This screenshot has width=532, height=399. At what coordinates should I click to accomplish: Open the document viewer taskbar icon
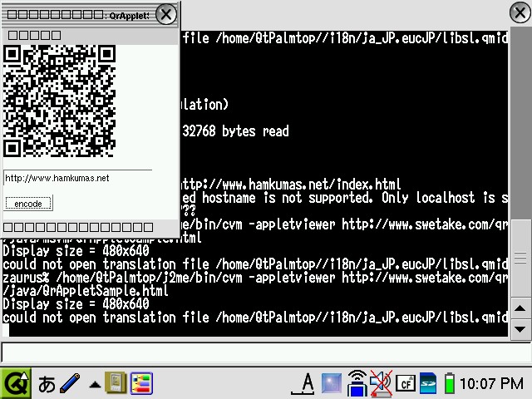point(116,383)
